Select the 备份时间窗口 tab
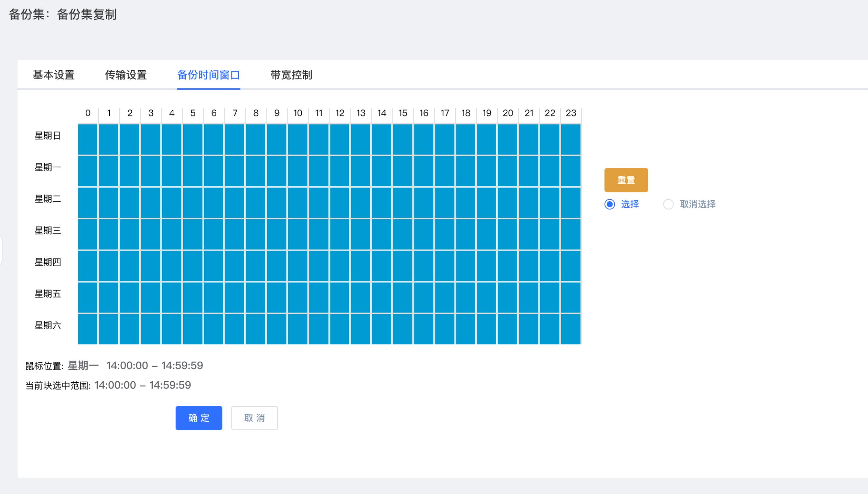 click(209, 75)
